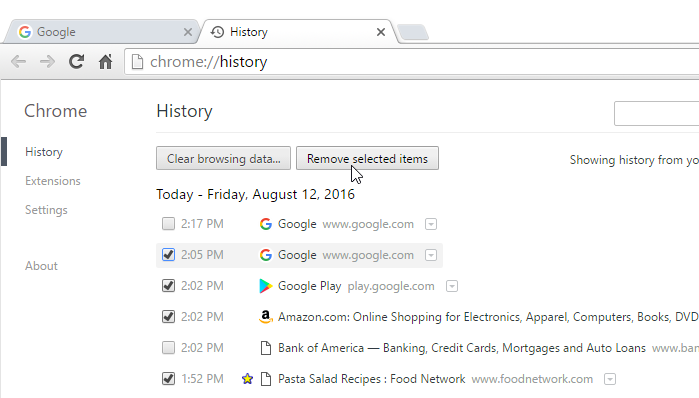Open dropdown for 2:17 PM Google entry
The width and height of the screenshot is (699, 398).
point(431,224)
